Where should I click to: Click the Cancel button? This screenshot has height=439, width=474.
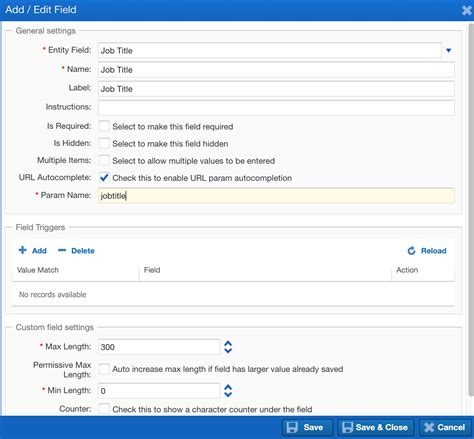445,427
